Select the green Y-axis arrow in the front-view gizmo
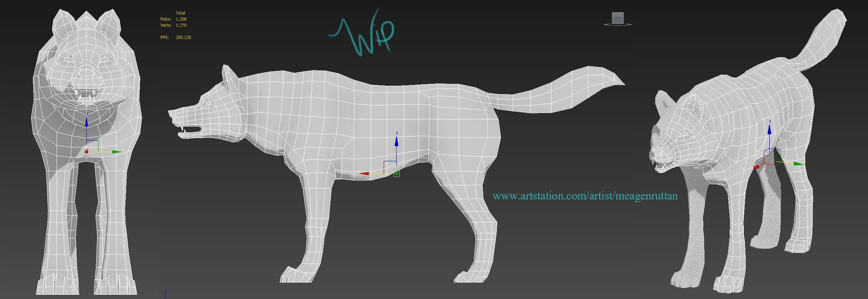Viewport: 868px width, 299px height. tap(117, 152)
